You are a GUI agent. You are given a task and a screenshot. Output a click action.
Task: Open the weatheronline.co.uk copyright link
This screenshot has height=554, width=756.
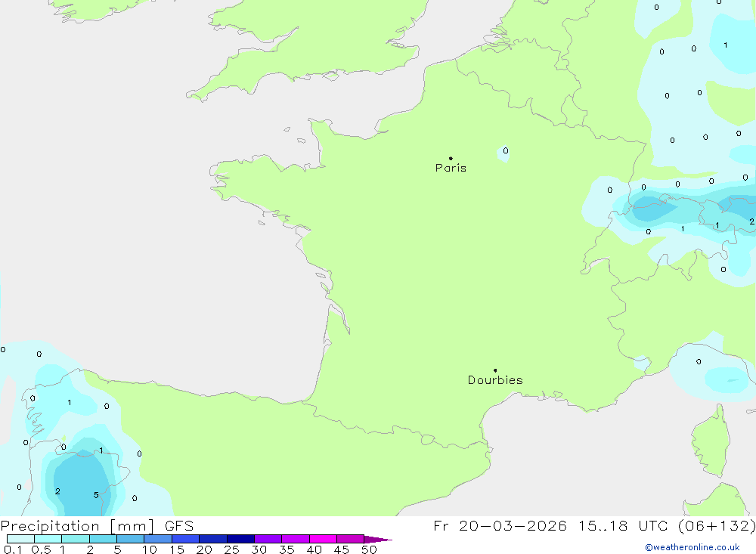click(x=692, y=547)
